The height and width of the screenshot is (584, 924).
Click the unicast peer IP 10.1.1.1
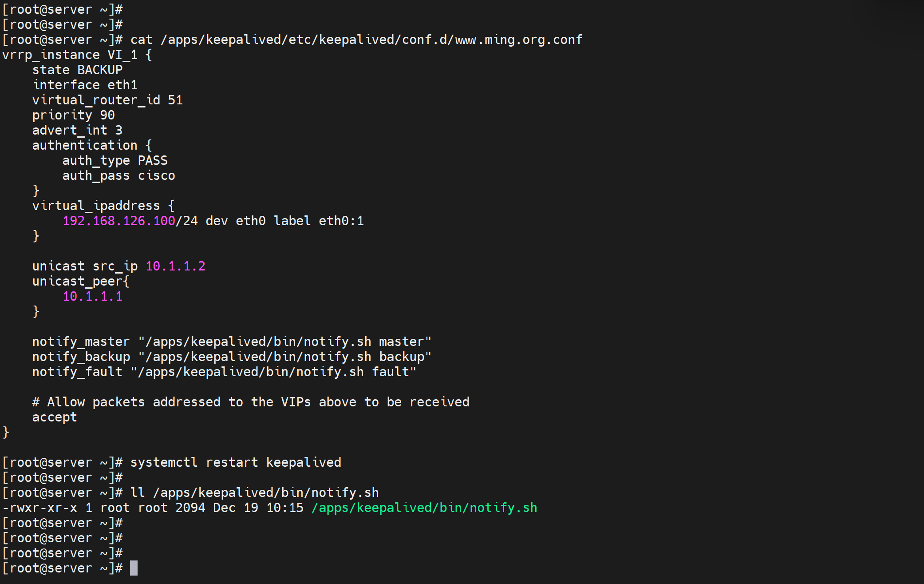(x=92, y=296)
